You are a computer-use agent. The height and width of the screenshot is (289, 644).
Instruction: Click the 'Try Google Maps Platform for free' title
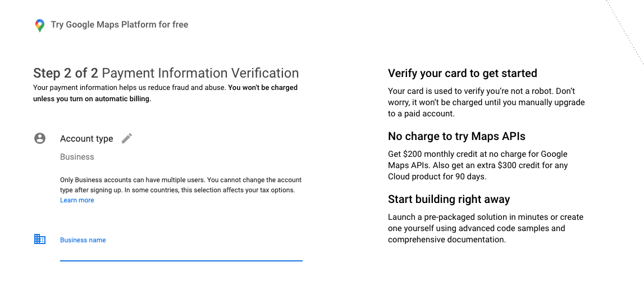pyautogui.click(x=120, y=25)
